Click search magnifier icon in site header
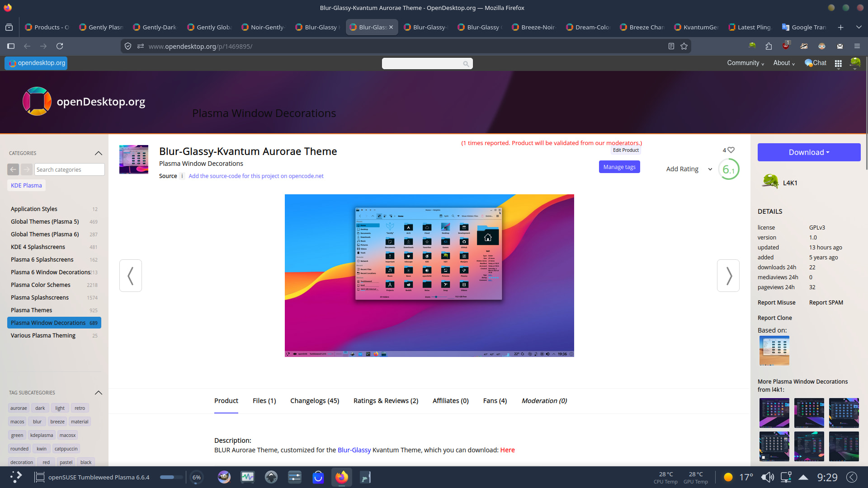 pos(466,64)
